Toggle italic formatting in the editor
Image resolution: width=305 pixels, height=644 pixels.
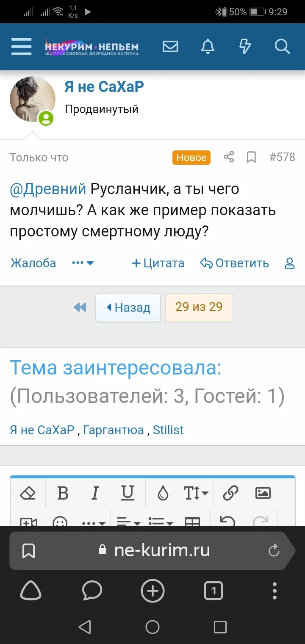coord(95,493)
